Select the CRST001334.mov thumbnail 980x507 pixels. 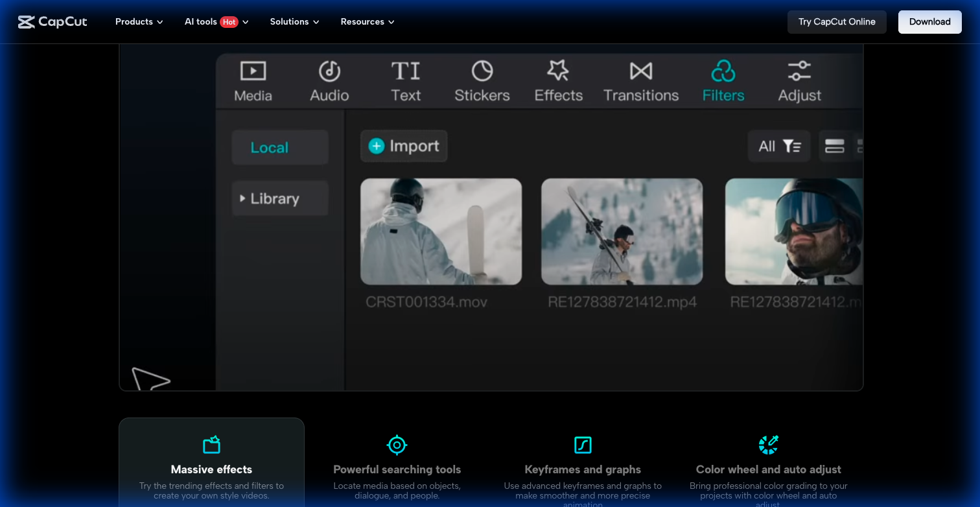point(441,231)
